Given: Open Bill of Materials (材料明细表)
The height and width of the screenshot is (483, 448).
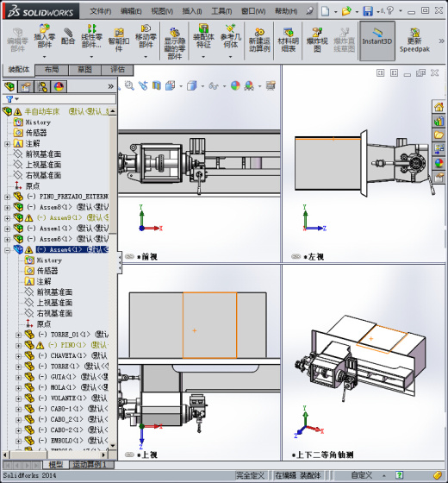Looking at the screenshot, I should (x=289, y=40).
